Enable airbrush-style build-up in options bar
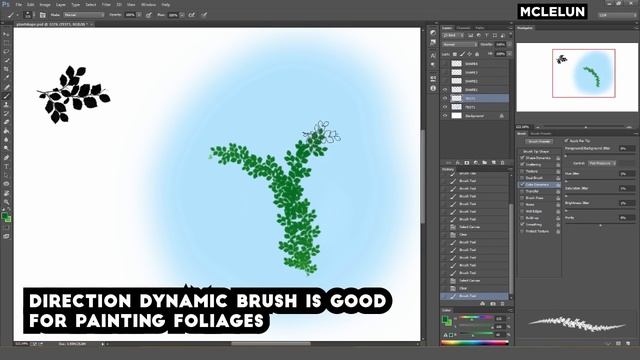 click(191, 15)
